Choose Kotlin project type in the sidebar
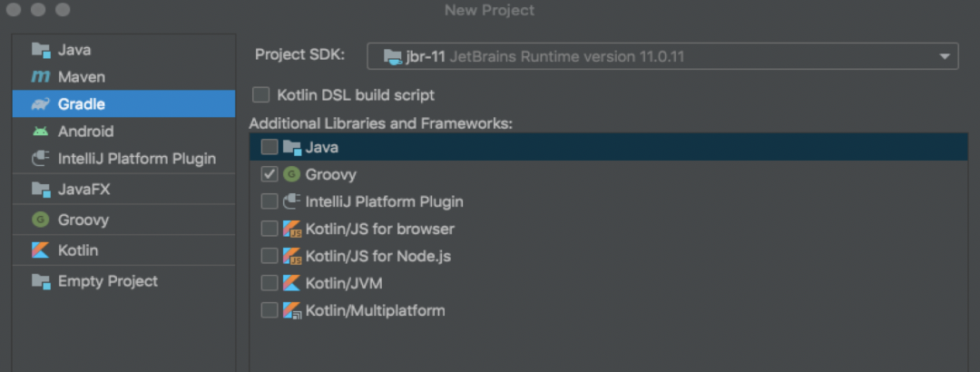The width and height of the screenshot is (980, 372). tap(123, 250)
